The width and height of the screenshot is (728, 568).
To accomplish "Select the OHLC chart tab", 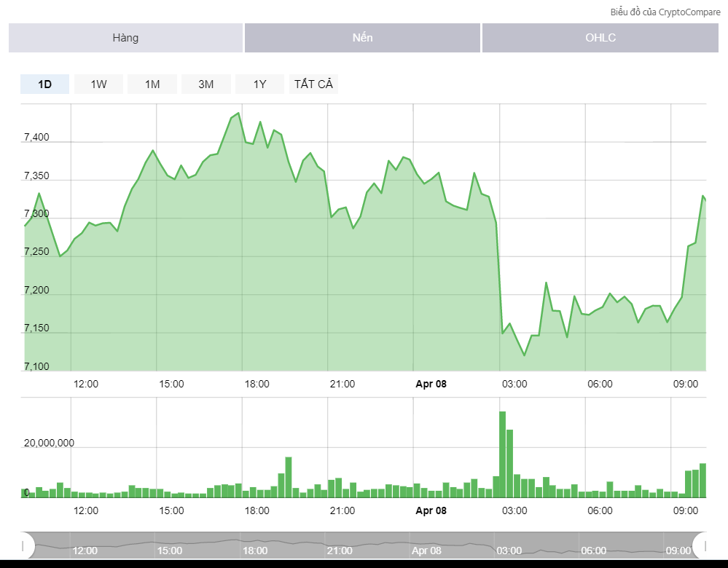I will tap(600, 38).
